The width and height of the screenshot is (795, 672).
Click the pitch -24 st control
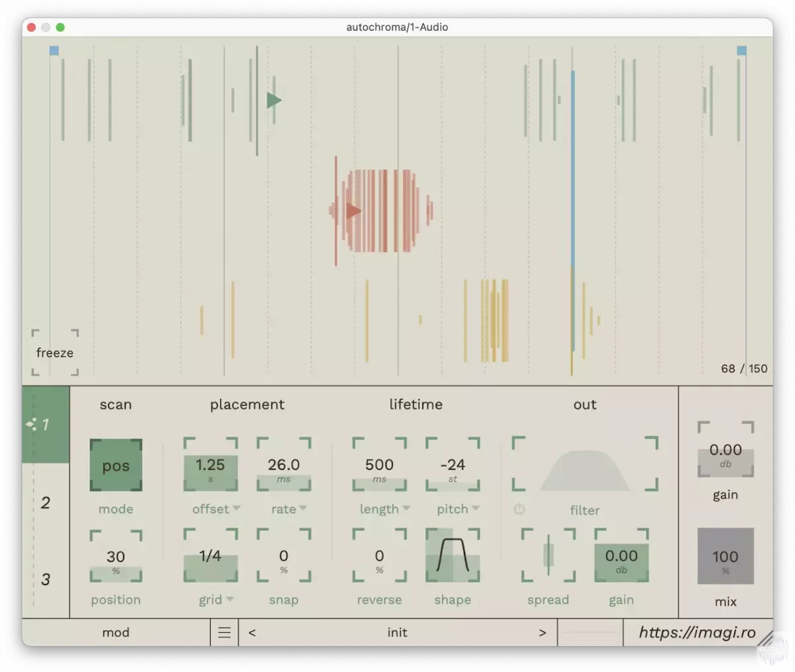pos(452,465)
